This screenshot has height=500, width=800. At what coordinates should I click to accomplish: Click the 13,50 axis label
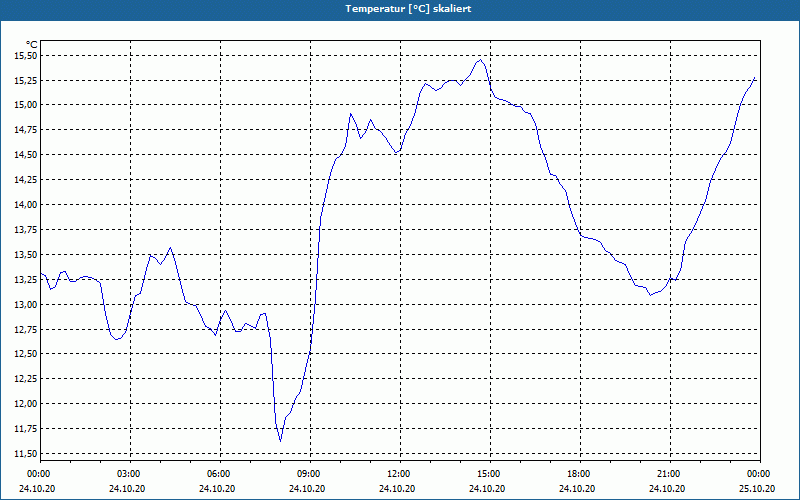[x=26, y=254]
